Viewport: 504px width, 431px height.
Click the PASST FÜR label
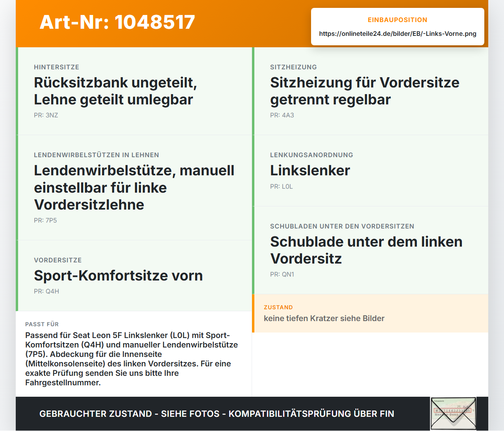point(42,324)
